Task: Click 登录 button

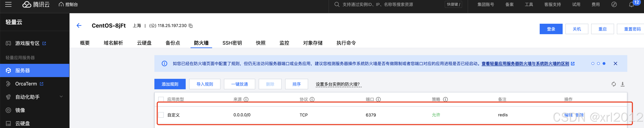Action: point(551,29)
